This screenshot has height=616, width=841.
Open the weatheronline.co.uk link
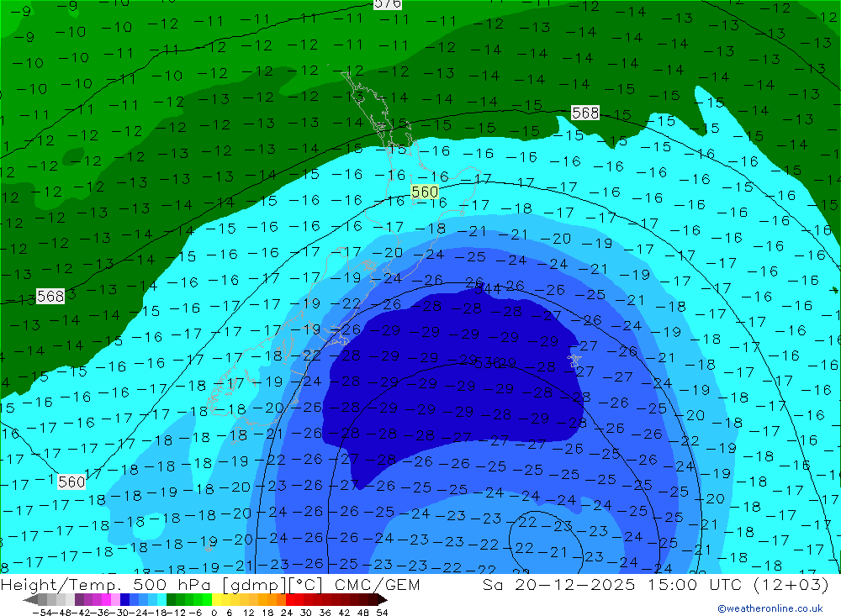point(770,608)
